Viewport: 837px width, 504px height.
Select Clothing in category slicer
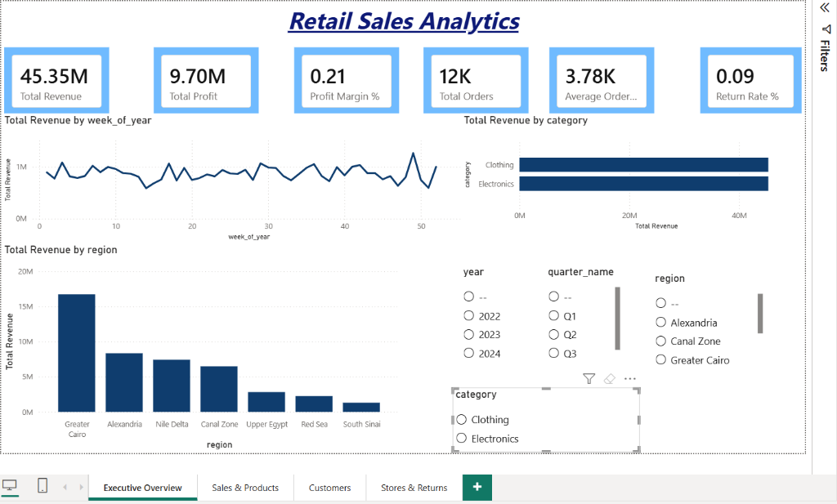(x=462, y=419)
